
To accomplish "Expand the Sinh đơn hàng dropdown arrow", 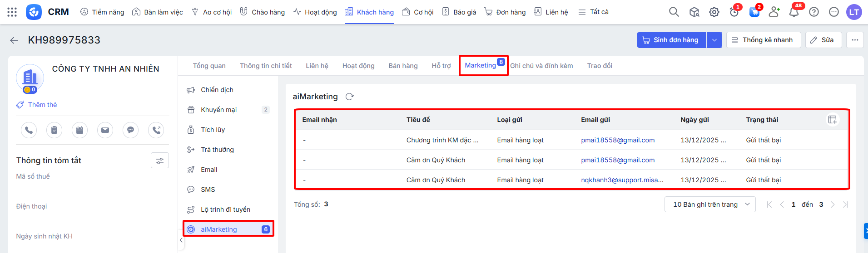I will click(x=714, y=40).
